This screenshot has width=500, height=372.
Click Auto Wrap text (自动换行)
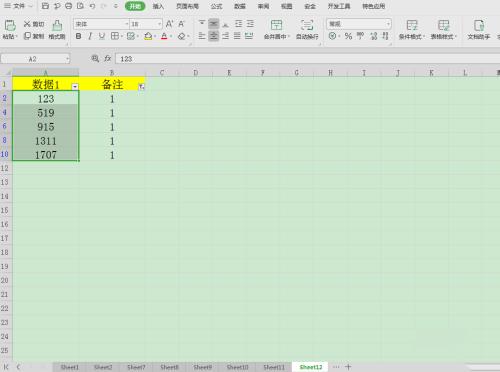tap(307, 30)
